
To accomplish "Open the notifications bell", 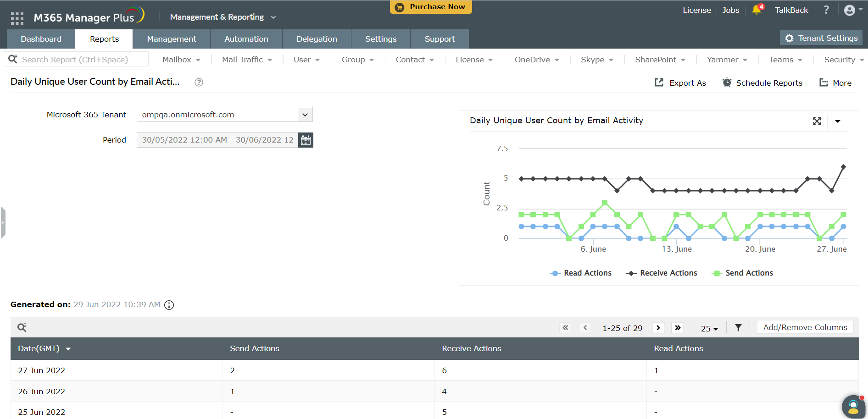I will point(757,10).
